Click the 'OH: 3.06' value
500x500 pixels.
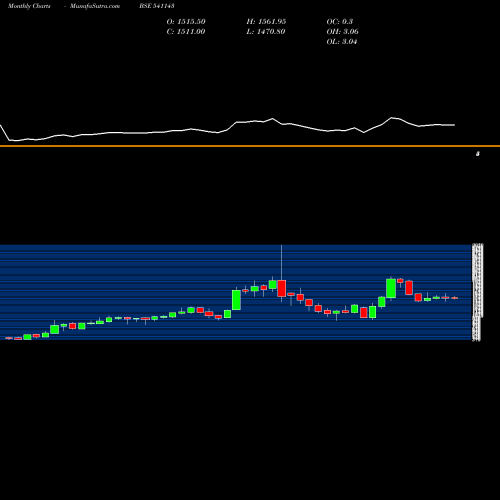(x=343, y=31)
